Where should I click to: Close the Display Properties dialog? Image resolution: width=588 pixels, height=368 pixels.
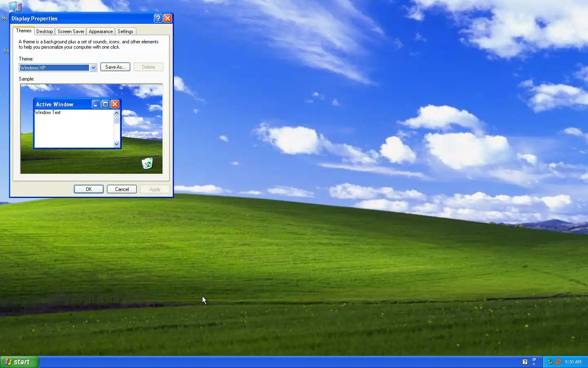coord(167,18)
